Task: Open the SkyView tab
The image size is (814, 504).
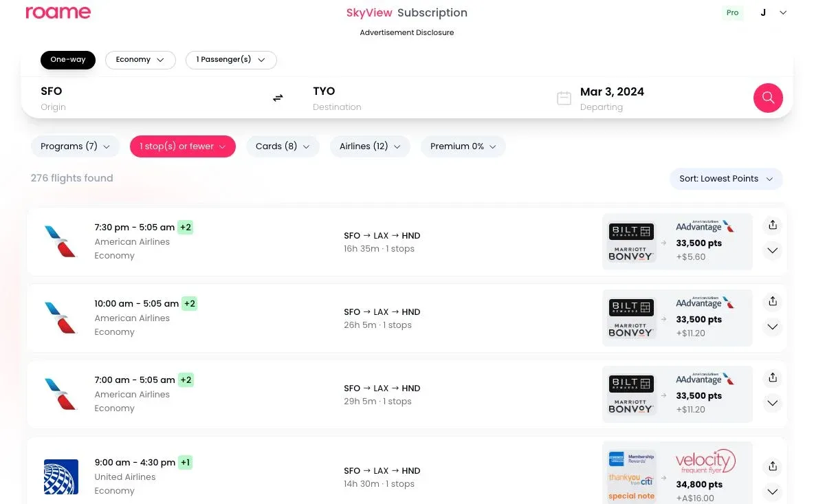Action: coord(369,12)
